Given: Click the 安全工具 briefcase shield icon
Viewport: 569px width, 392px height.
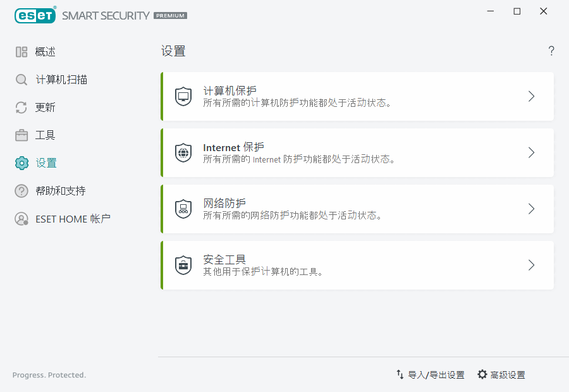Looking at the screenshot, I should click(183, 265).
